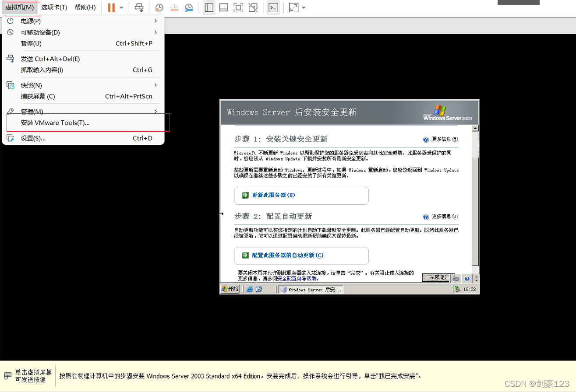Click the options icon left of bottom help icon
The image size is (576, 392).
tap(456, 278)
